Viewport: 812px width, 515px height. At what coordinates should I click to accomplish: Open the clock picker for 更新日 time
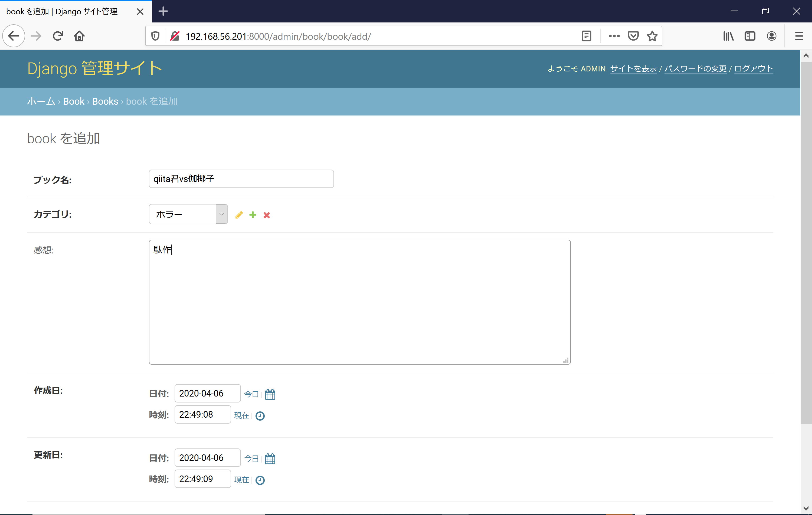click(260, 480)
